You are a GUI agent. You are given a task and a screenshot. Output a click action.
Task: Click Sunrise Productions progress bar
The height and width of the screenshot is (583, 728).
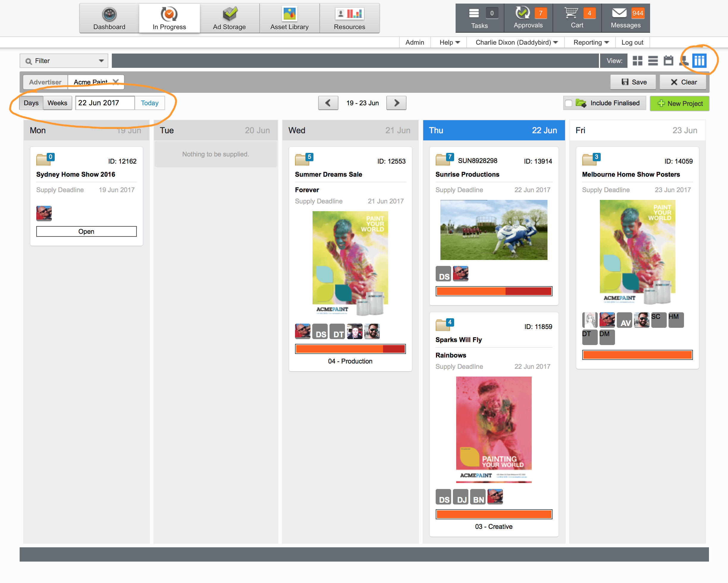click(x=494, y=291)
